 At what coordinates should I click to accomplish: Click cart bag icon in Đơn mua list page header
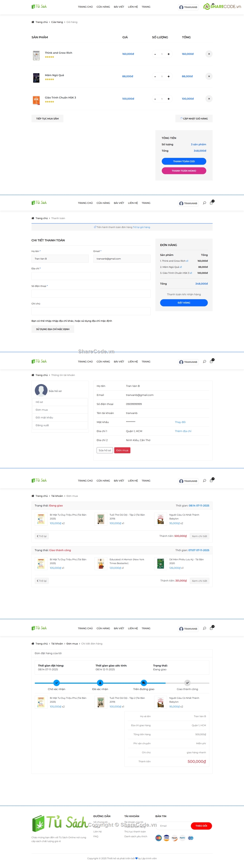tap(211, 481)
